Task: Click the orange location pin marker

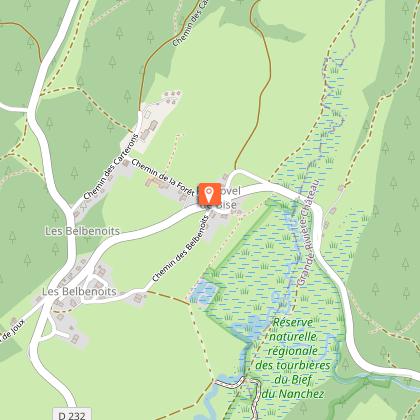Action: click(x=209, y=194)
